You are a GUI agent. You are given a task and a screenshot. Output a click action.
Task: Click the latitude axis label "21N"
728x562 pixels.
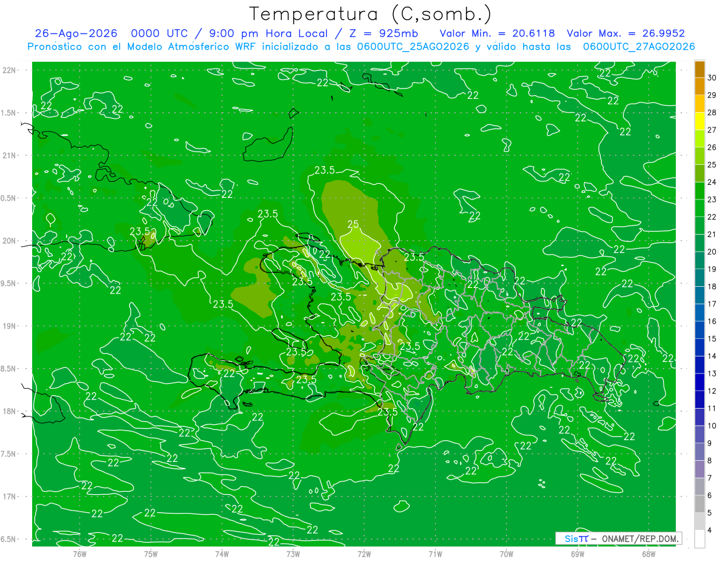tap(9, 155)
